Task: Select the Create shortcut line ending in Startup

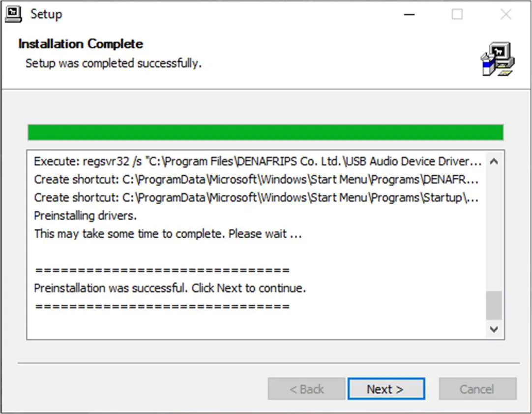Action: click(x=256, y=197)
